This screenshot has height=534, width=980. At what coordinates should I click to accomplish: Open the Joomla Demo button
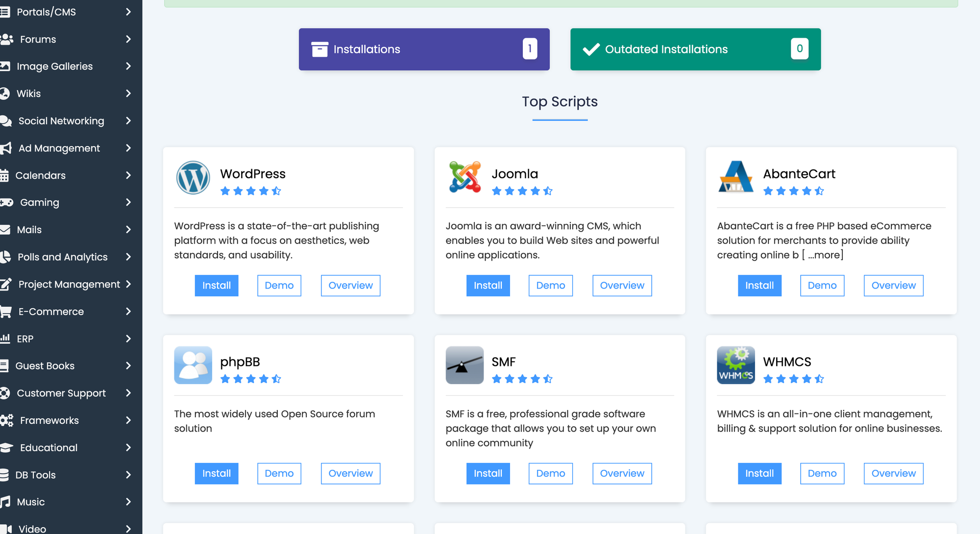click(x=550, y=286)
